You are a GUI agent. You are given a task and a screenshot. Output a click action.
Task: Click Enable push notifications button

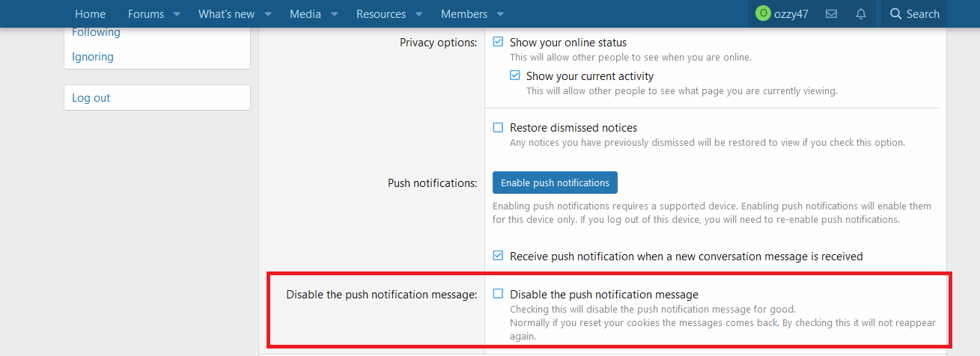(x=555, y=182)
